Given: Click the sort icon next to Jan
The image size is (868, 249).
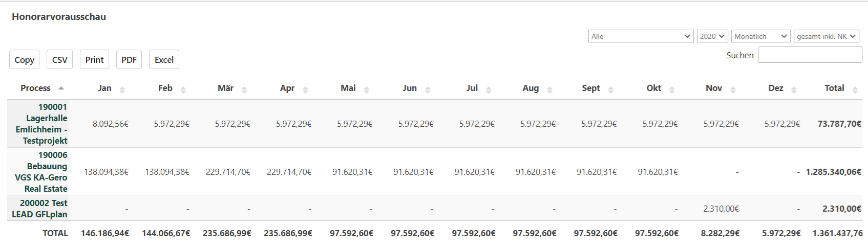Looking at the screenshot, I should pyautogui.click(x=122, y=89).
